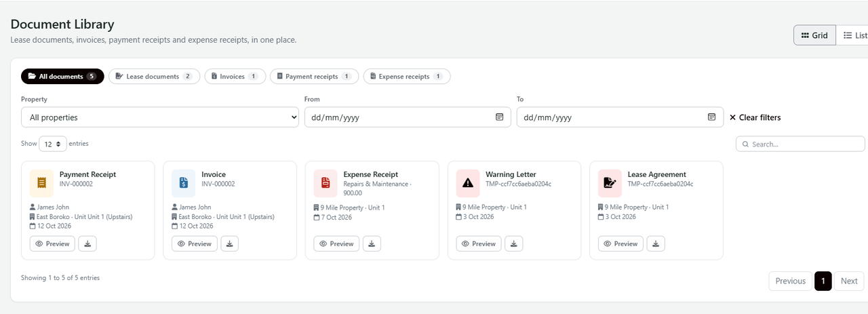Click into the Search box
Viewport: 868px width, 314px height.
point(800,144)
